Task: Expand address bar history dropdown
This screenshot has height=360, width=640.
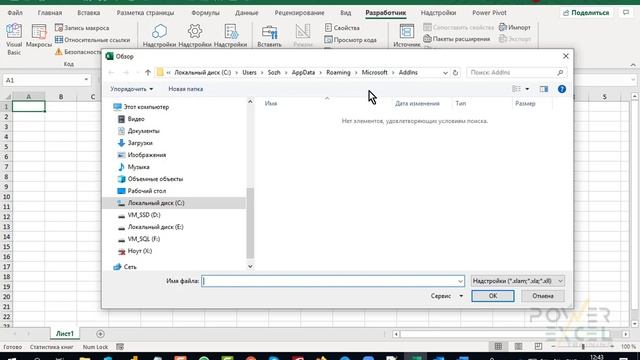Action: click(x=445, y=73)
